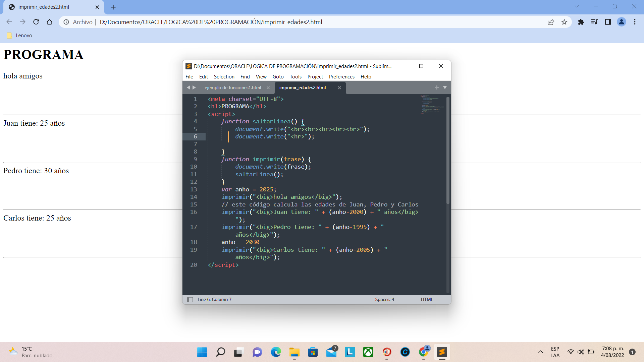The image size is (644, 362).
Task: Open the clock showing 7:08 p. m.
Action: click(612, 352)
